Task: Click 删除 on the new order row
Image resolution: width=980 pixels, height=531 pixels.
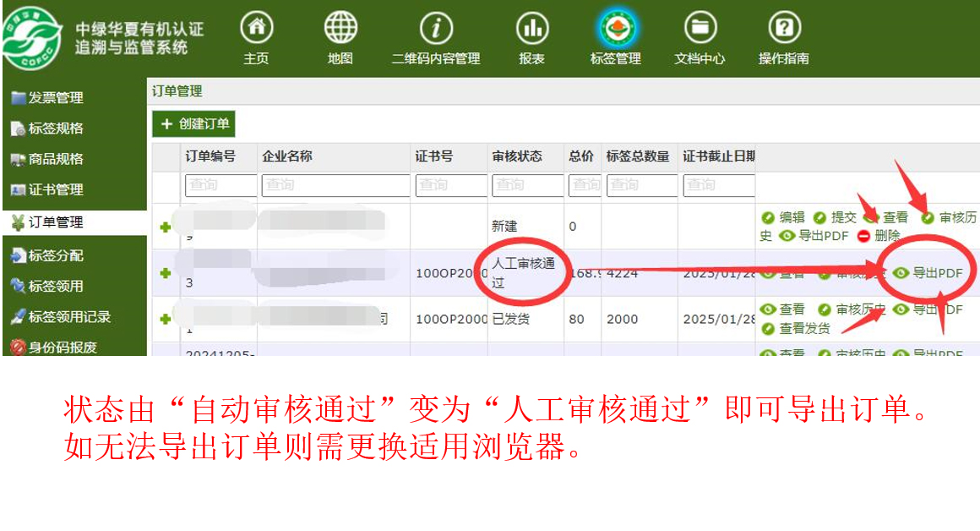Action: 879,236
